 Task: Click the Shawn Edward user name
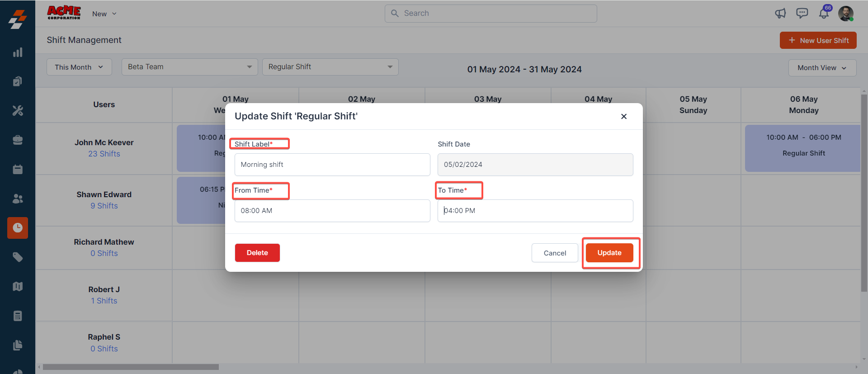tap(104, 194)
